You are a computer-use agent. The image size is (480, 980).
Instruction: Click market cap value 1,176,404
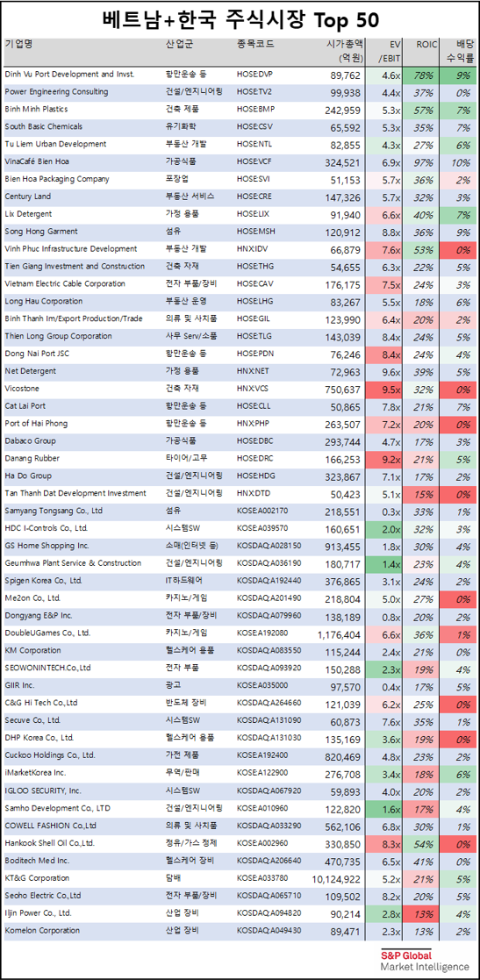click(338, 634)
